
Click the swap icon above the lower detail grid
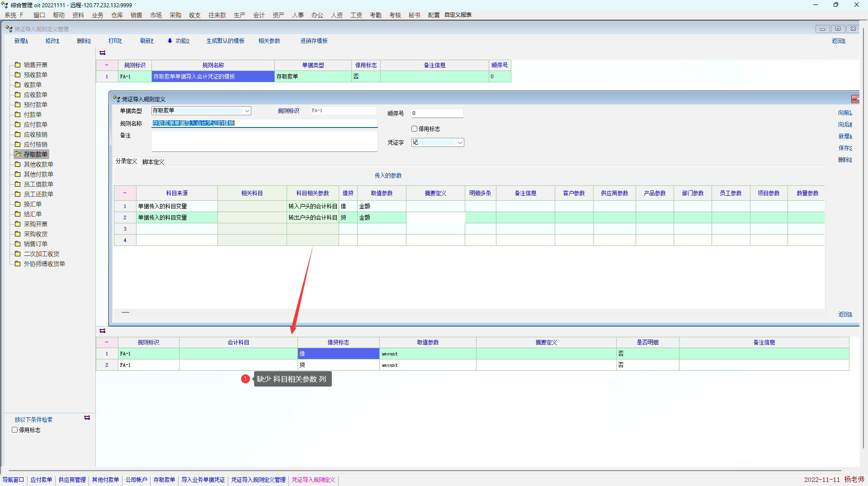[103, 331]
